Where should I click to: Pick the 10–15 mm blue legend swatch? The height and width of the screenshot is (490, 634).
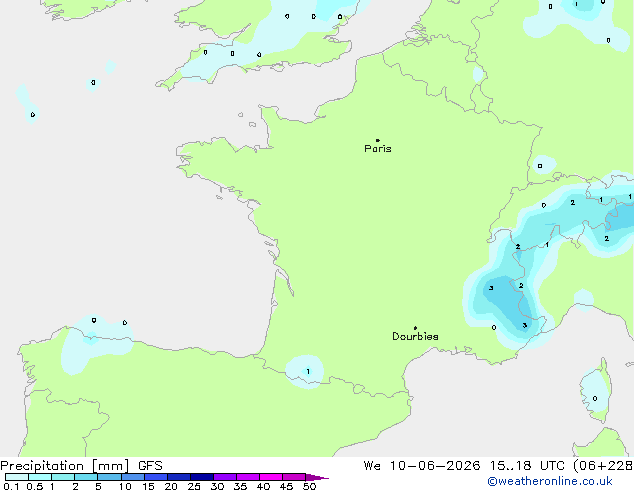point(133,477)
